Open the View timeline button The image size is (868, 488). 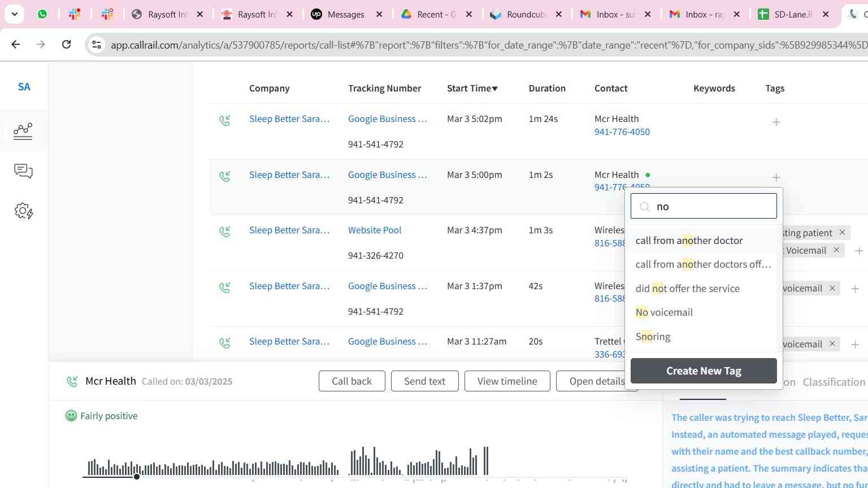point(507,381)
